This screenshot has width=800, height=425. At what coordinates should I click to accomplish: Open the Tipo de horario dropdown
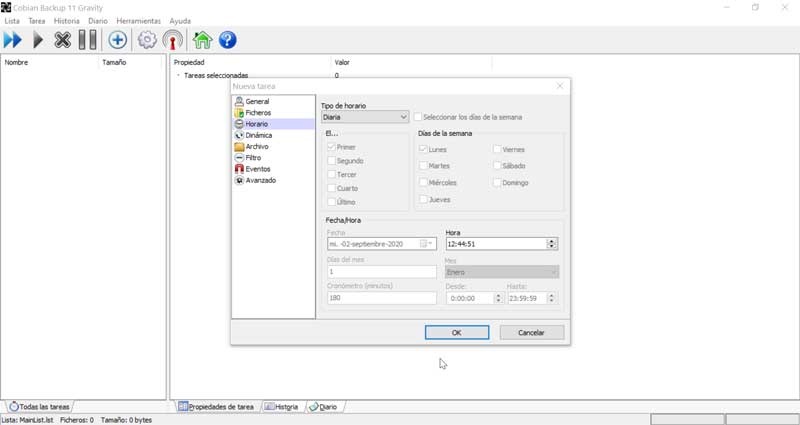click(x=365, y=117)
